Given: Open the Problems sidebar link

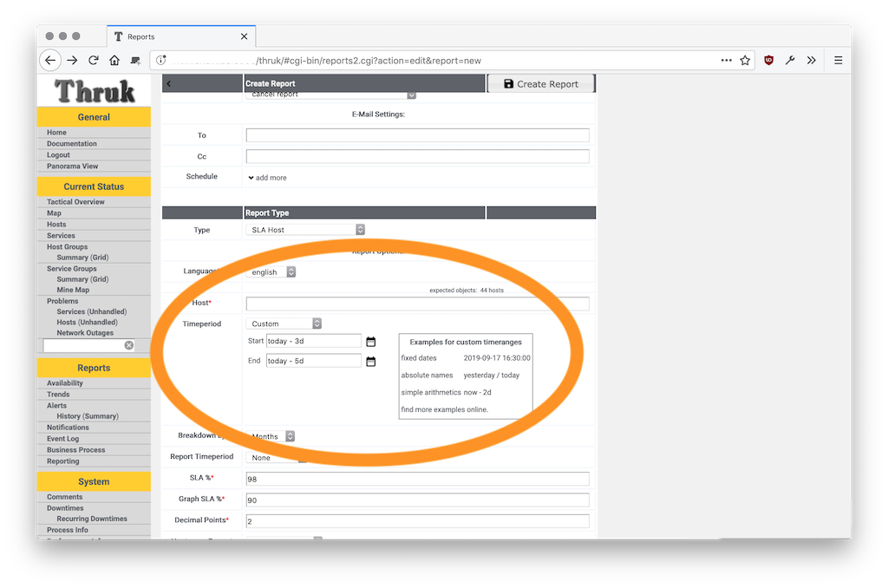Looking at the screenshot, I should [x=62, y=301].
